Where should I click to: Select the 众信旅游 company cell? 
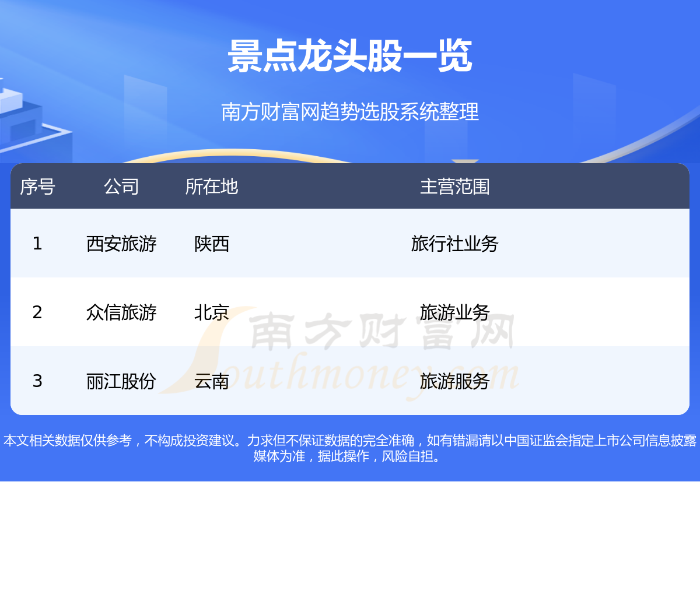pos(121,312)
